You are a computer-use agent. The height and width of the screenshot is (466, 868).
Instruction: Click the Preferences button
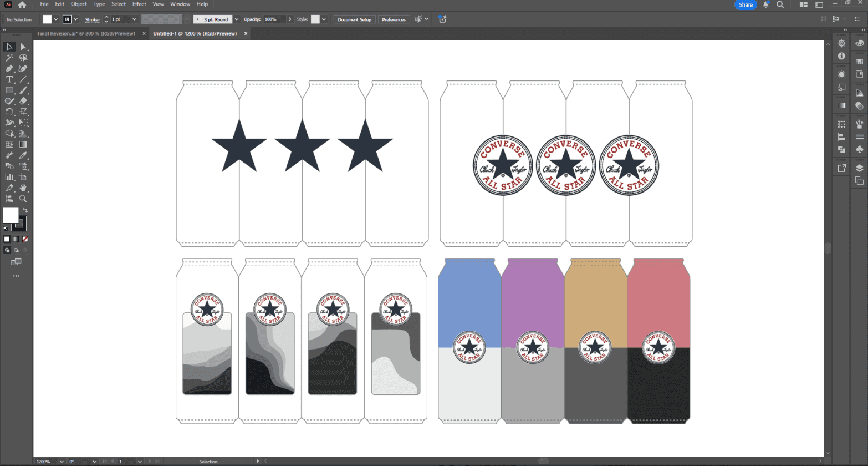[x=394, y=19]
